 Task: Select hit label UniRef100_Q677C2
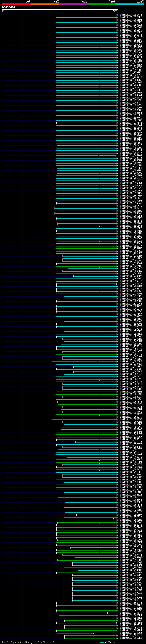131,371
